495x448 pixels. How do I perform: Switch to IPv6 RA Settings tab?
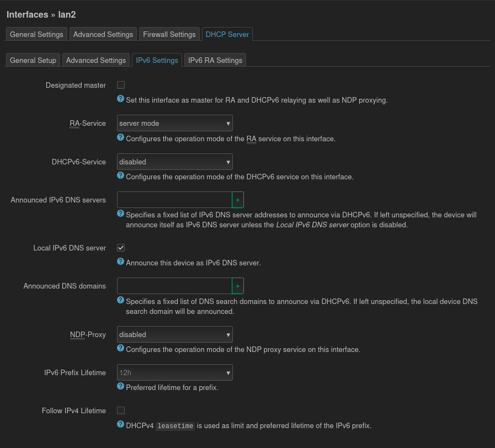[215, 60]
